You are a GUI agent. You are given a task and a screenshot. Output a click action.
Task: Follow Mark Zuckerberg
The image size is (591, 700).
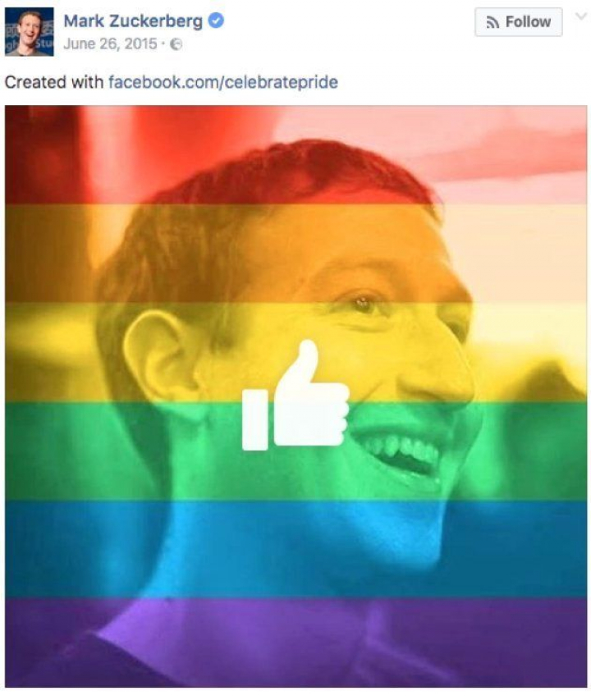[518, 21]
